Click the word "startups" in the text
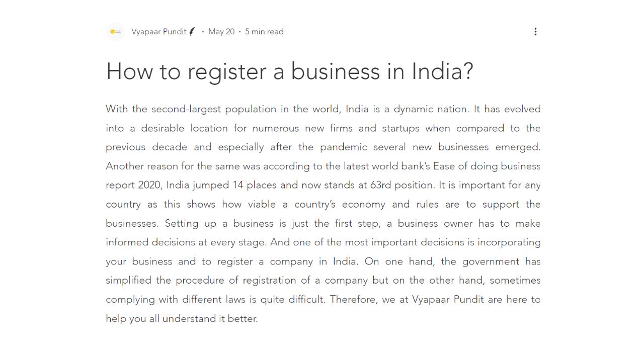The image size is (644, 362). (400, 128)
